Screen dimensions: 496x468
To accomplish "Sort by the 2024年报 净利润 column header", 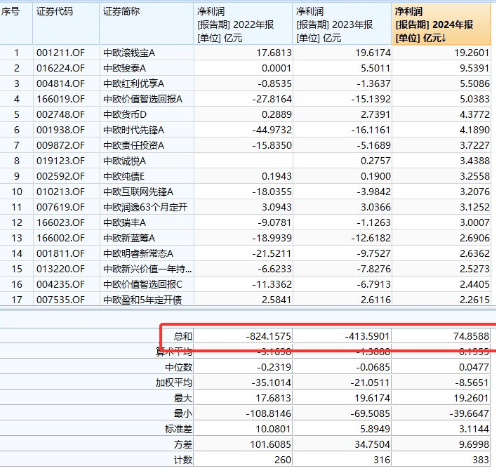I will [x=441, y=24].
